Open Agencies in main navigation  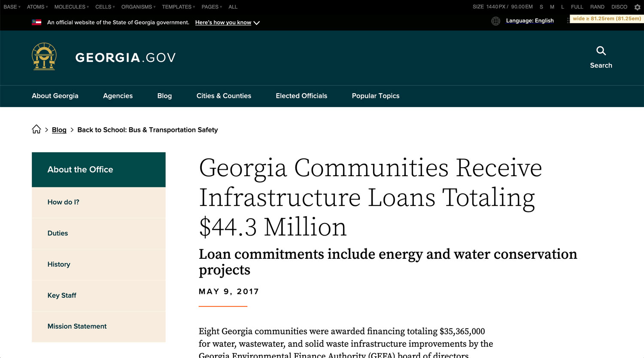[x=118, y=96]
